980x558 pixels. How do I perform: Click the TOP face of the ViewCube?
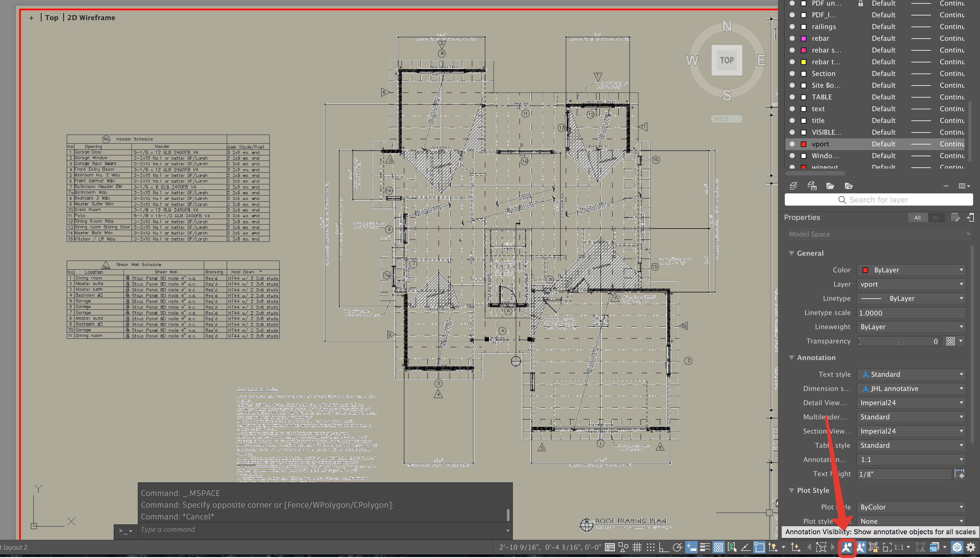pyautogui.click(x=727, y=61)
